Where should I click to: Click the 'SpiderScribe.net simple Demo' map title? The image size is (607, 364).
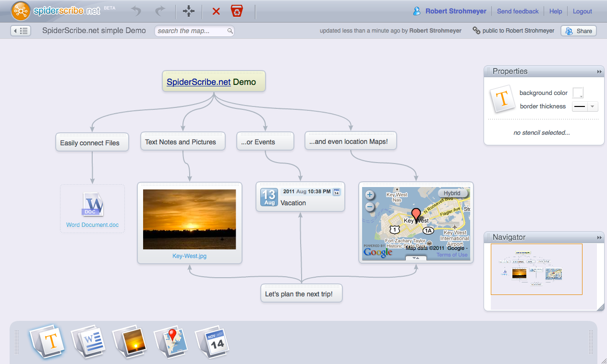[94, 31]
